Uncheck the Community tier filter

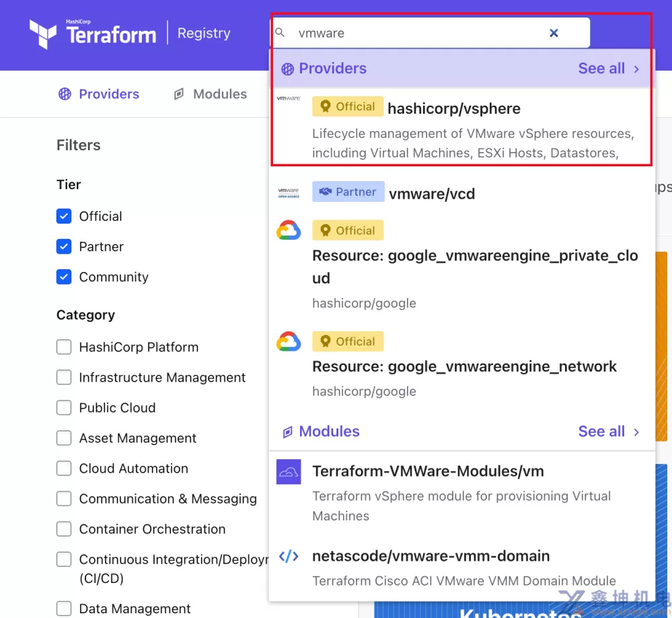coord(64,277)
